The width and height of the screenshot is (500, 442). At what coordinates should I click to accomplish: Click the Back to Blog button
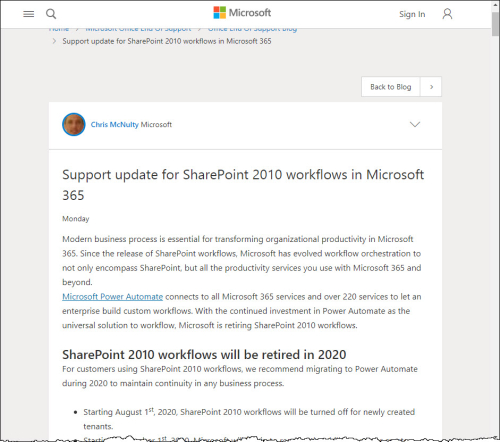[391, 87]
